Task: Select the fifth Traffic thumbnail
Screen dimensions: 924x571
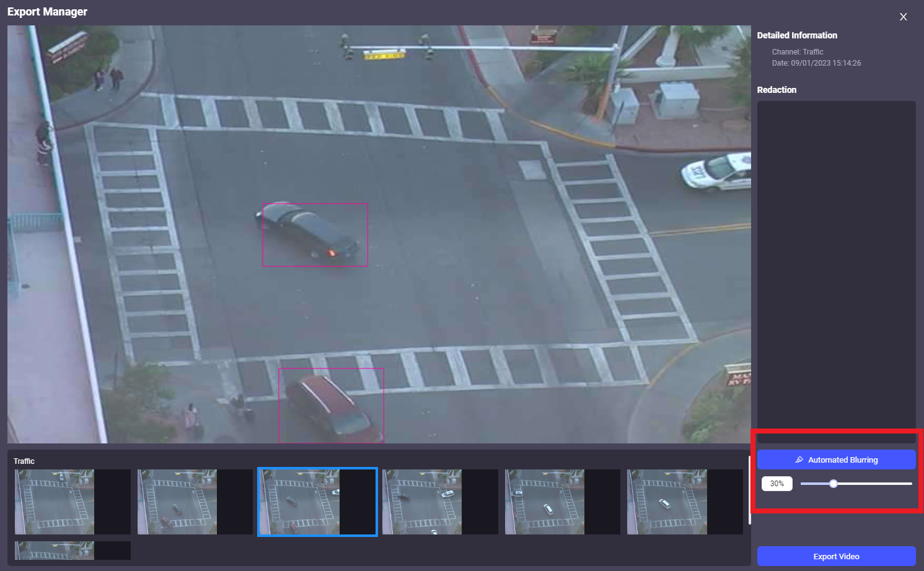Action: tap(563, 502)
